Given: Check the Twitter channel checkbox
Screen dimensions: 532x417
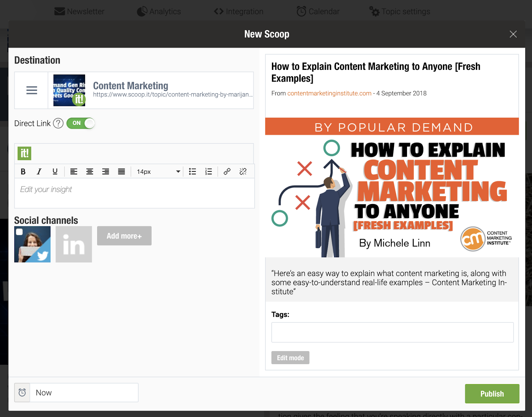Looking at the screenshot, I should (20, 232).
